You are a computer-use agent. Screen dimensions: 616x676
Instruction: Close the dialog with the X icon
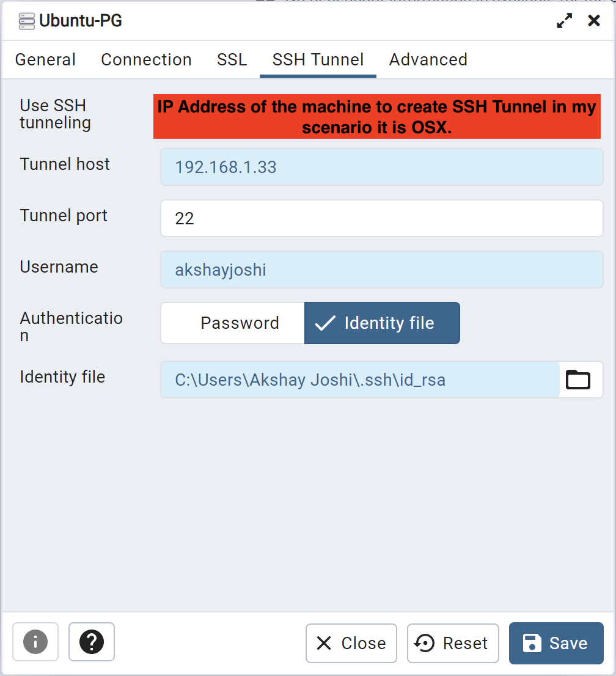point(593,20)
